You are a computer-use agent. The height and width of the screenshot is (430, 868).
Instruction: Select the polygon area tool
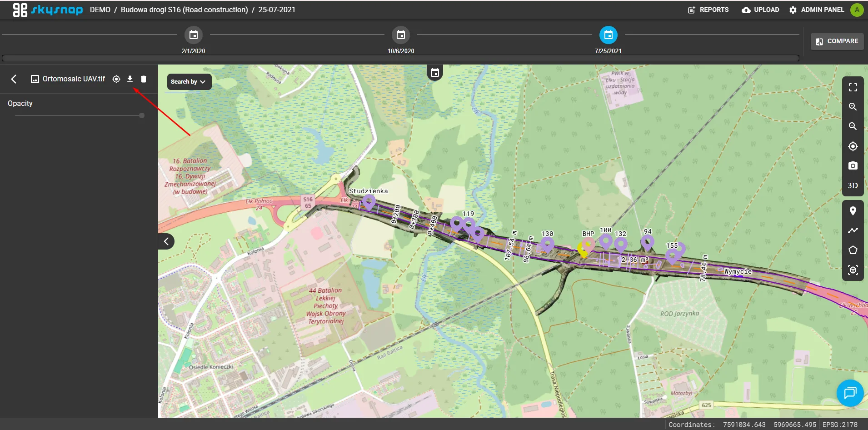coord(853,250)
